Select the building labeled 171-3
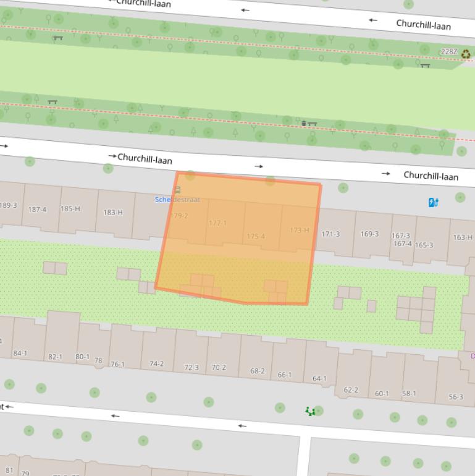475x476 pixels. tap(330, 234)
